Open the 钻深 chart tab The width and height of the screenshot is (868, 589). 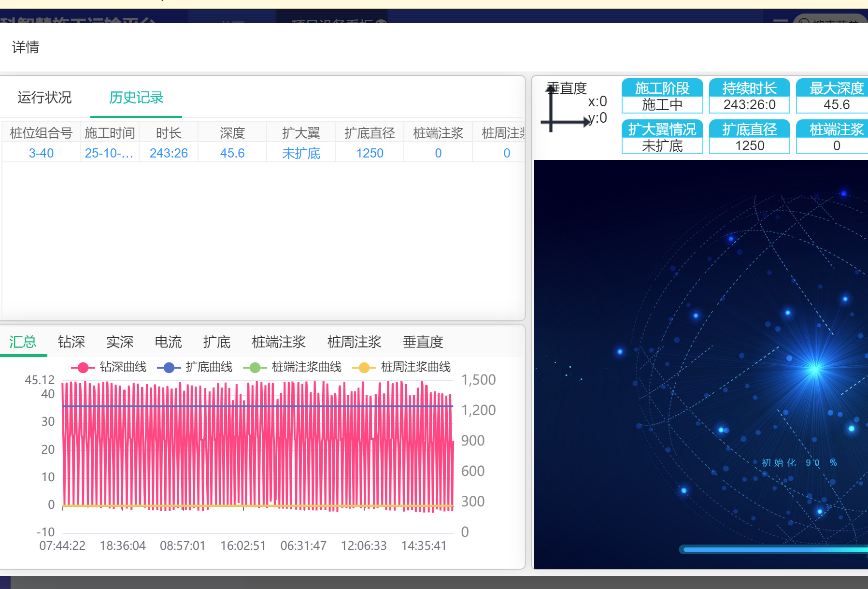click(x=71, y=342)
